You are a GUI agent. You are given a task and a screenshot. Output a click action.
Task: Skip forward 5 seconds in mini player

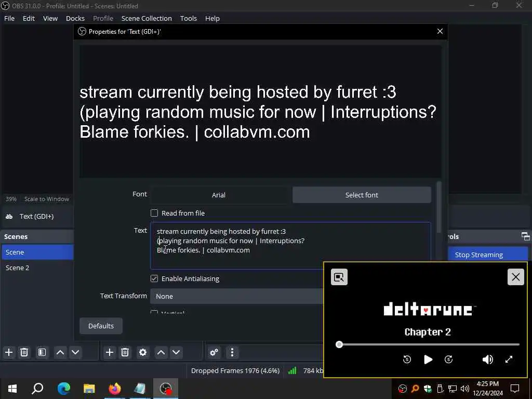tap(448, 360)
